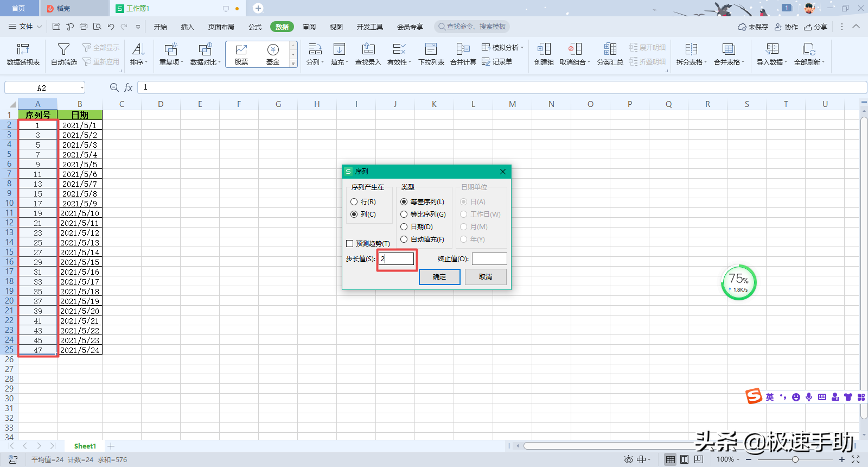Open the 页面布局 ribbon tab
868x467 pixels.
[221, 27]
